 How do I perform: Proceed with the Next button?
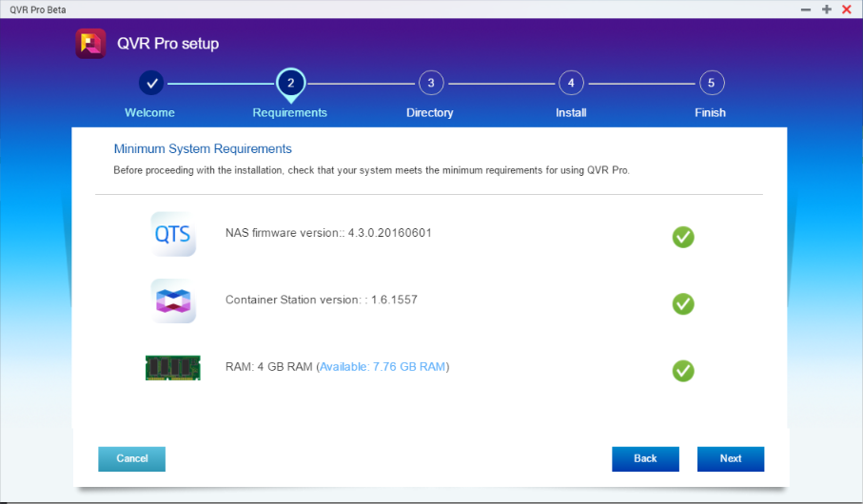pos(731,459)
